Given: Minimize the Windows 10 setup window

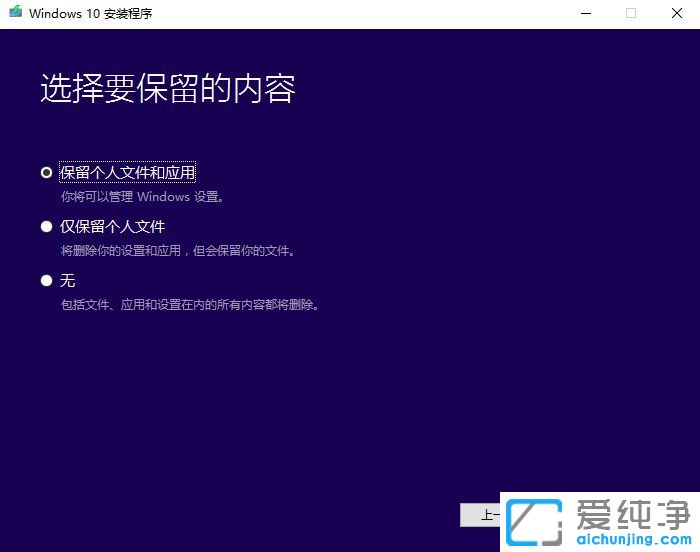Looking at the screenshot, I should click(584, 14).
